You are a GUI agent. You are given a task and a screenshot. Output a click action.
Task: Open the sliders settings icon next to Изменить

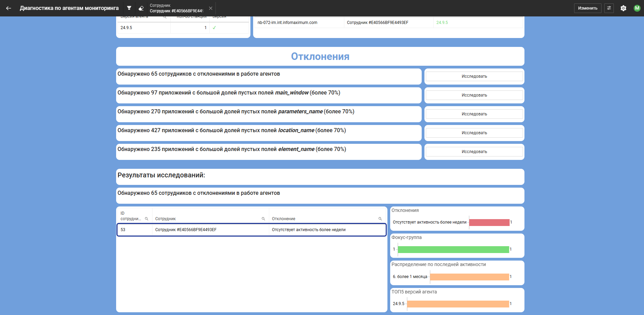(609, 8)
